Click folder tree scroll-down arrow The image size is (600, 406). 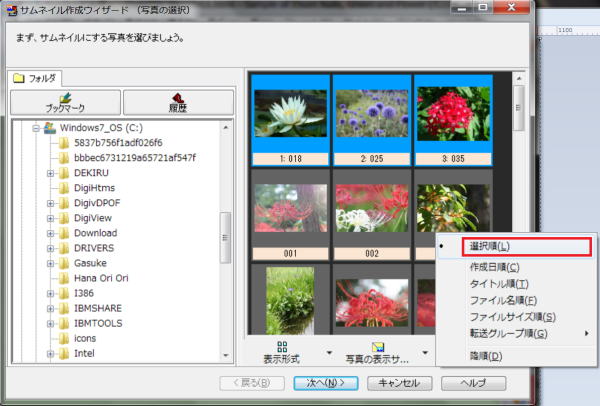click(x=226, y=356)
